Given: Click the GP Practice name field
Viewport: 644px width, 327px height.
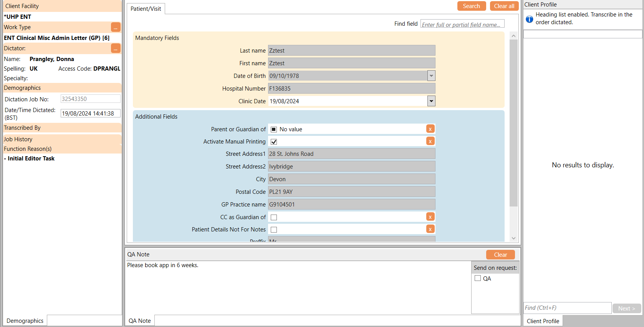Looking at the screenshot, I should pyautogui.click(x=351, y=204).
